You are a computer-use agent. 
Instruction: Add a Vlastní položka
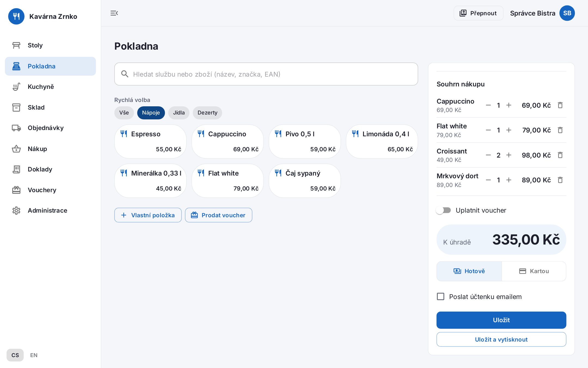148,215
